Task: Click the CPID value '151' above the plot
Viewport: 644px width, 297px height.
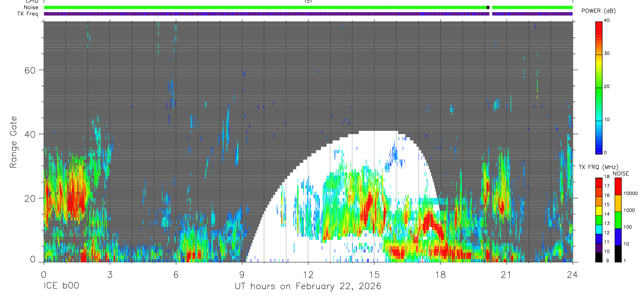Action: 308,2
